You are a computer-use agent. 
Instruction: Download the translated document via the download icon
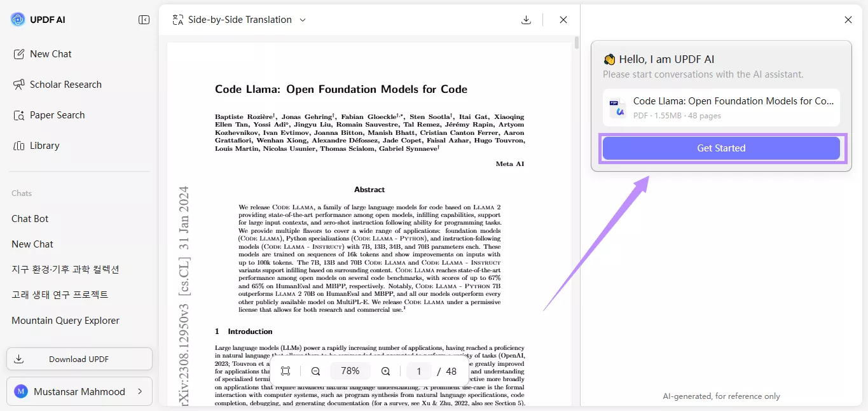tap(526, 20)
